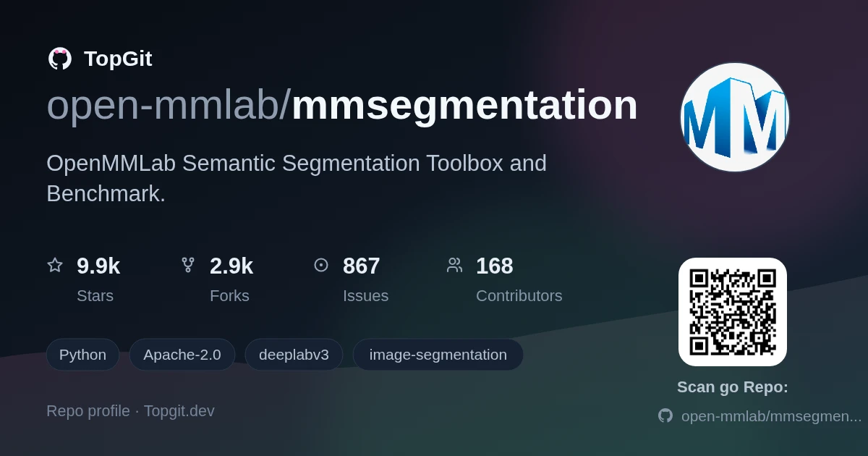Click the issues circle icon beside 867

(x=321, y=265)
